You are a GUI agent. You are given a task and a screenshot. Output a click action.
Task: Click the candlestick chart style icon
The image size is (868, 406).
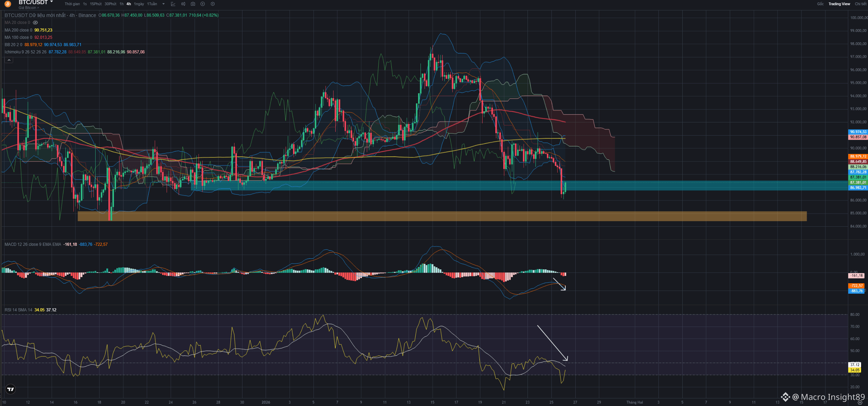pyautogui.click(x=183, y=4)
